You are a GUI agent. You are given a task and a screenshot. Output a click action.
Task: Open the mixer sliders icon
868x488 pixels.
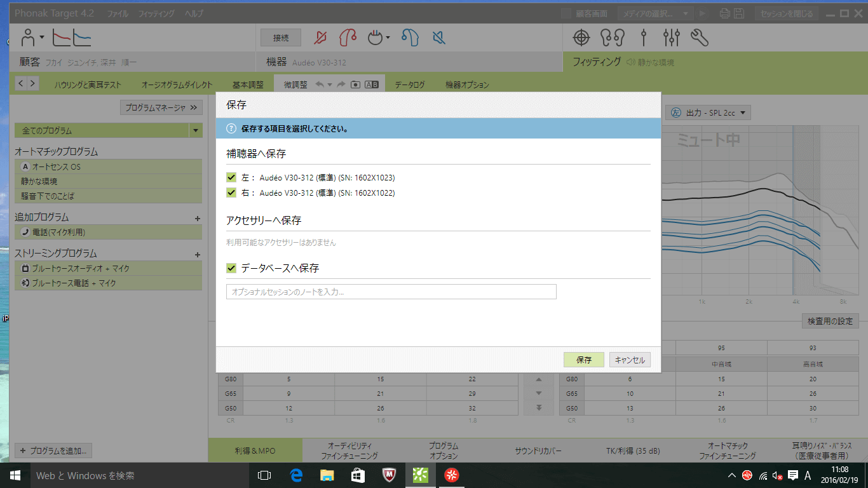pos(672,38)
